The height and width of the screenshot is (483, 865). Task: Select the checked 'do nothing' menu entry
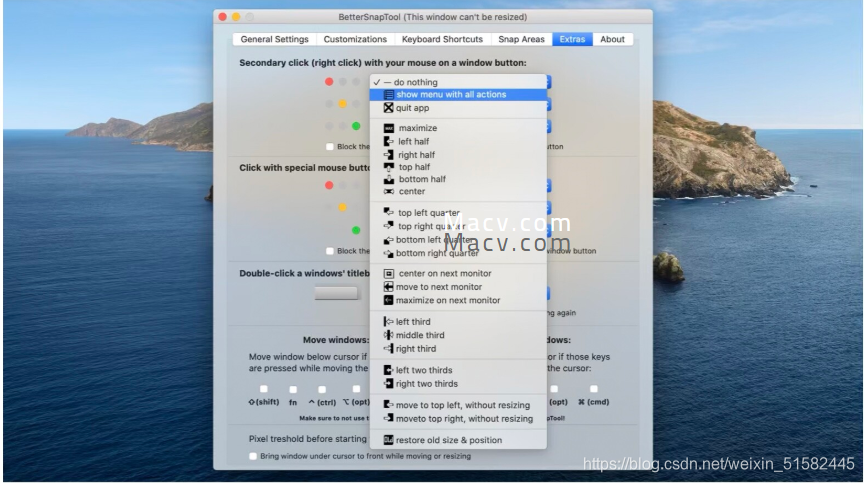(x=458, y=82)
